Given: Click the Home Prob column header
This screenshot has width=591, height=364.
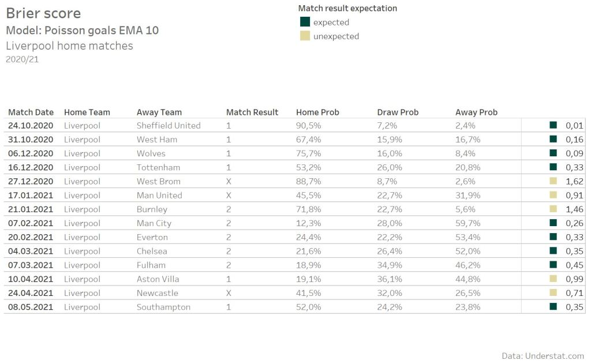Looking at the screenshot, I should point(317,112).
